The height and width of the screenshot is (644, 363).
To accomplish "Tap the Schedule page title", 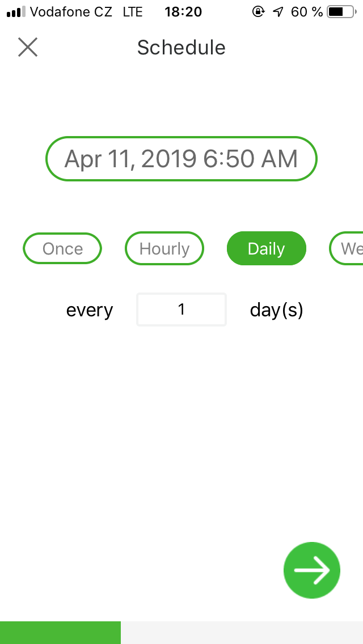I will pos(181,48).
